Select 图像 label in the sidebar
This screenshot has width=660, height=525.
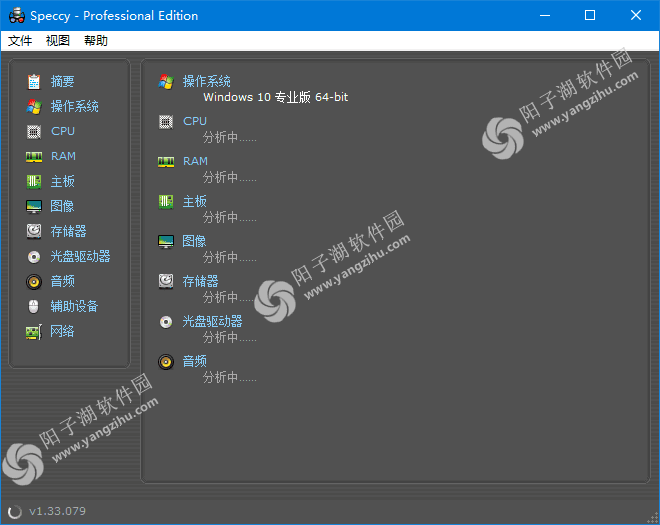point(63,206)
